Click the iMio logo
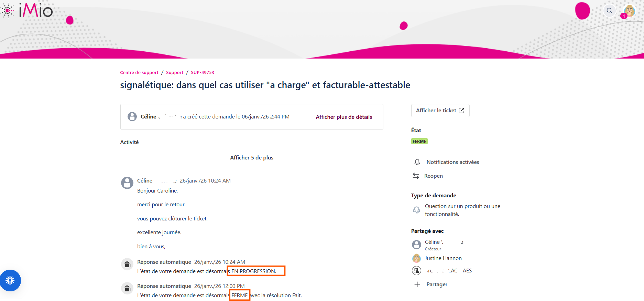The height and width of the screenshot is (301, 644). point(28,10)
